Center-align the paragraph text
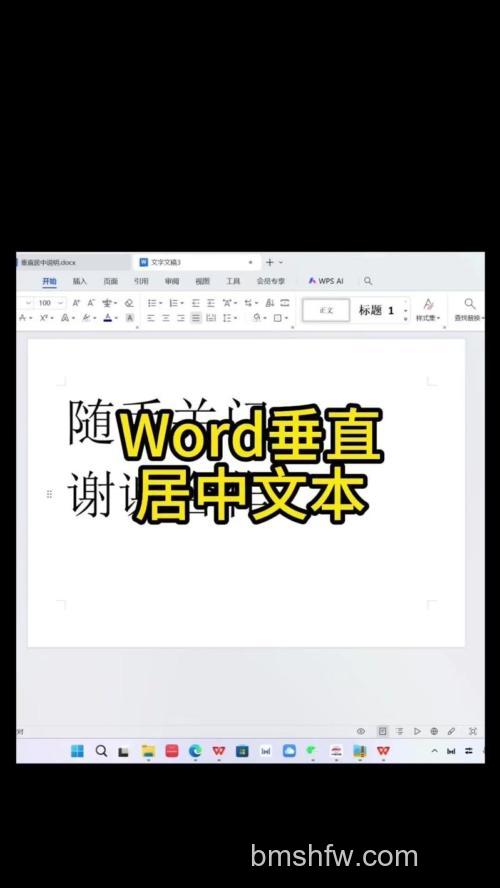Screen dimensions: 500x888 [x=166, y=318]
